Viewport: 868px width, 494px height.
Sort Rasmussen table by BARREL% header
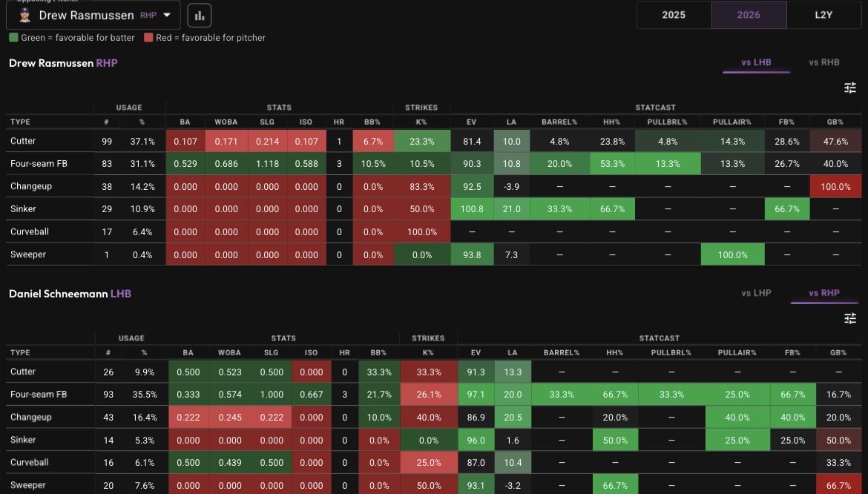pos(559,122)
